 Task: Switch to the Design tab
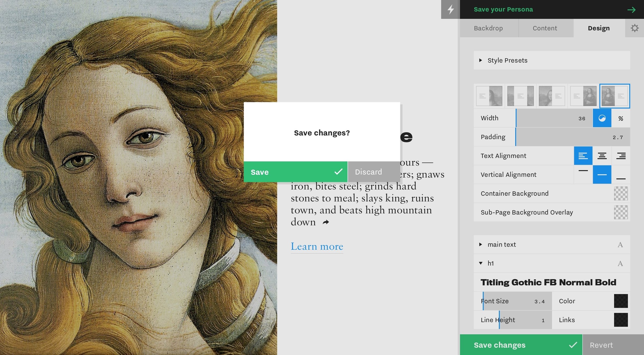click(x=599, y=28)
